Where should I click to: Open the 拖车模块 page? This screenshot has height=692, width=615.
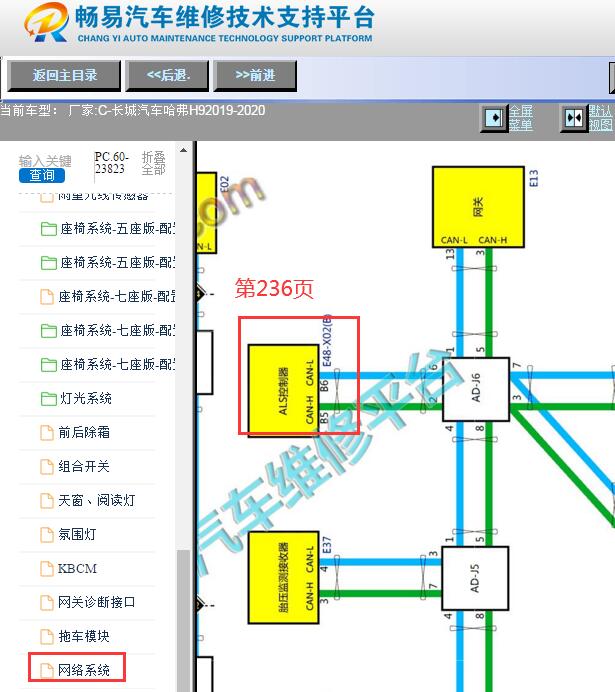pos(83,636)
